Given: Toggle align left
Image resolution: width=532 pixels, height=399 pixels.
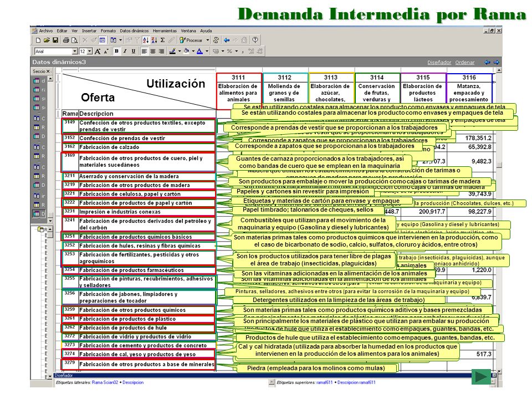Looking at the screenshot, I should [x=145, y=51].
